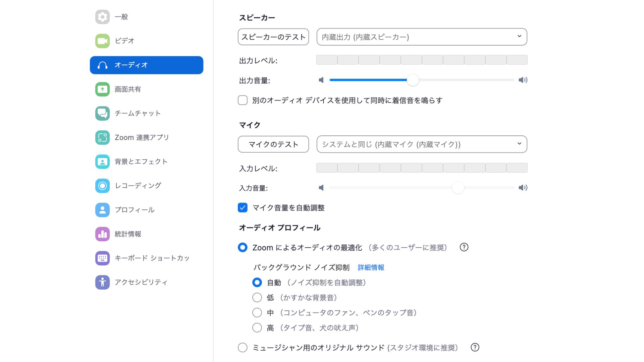Uncheck マイク音量を自動調整 checkbox
The image size is (644, 362).
click(243, 208)
